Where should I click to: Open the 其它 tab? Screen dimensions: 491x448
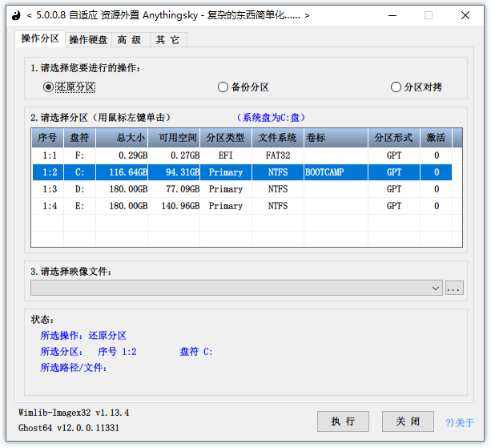click(167, 40)
